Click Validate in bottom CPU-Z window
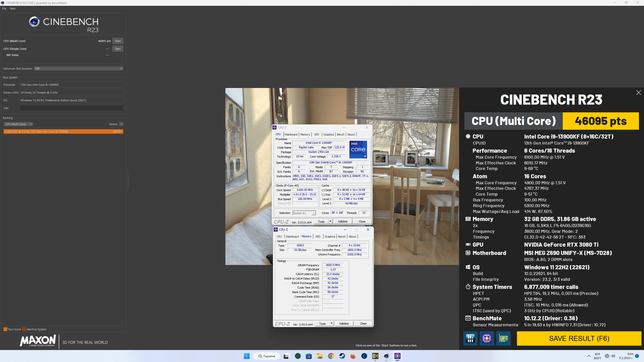The width and height of the screenshot is (644, 362). click(344, 324)
